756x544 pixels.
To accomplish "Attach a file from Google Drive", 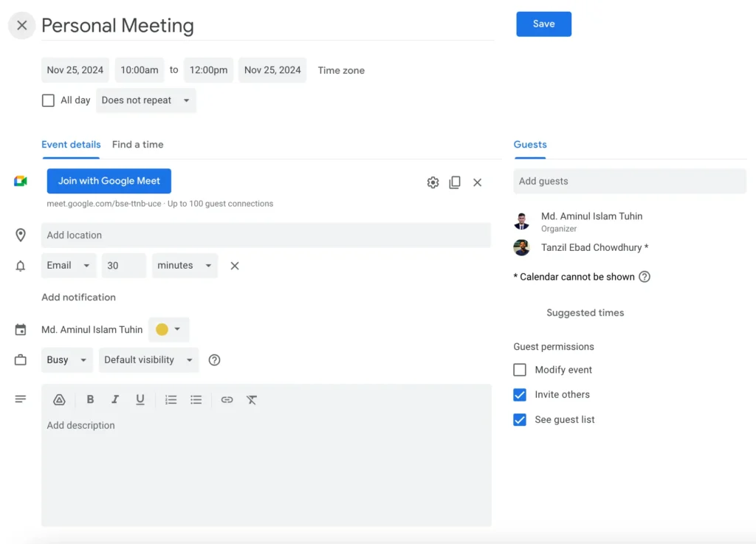I will click(x=59, y=399).
